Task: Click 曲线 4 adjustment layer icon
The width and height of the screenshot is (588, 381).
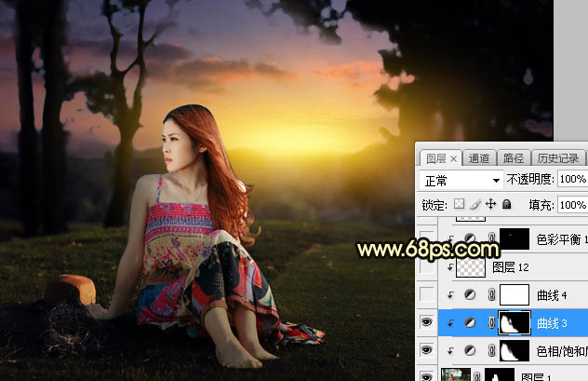Action: [x=470, y=294]
